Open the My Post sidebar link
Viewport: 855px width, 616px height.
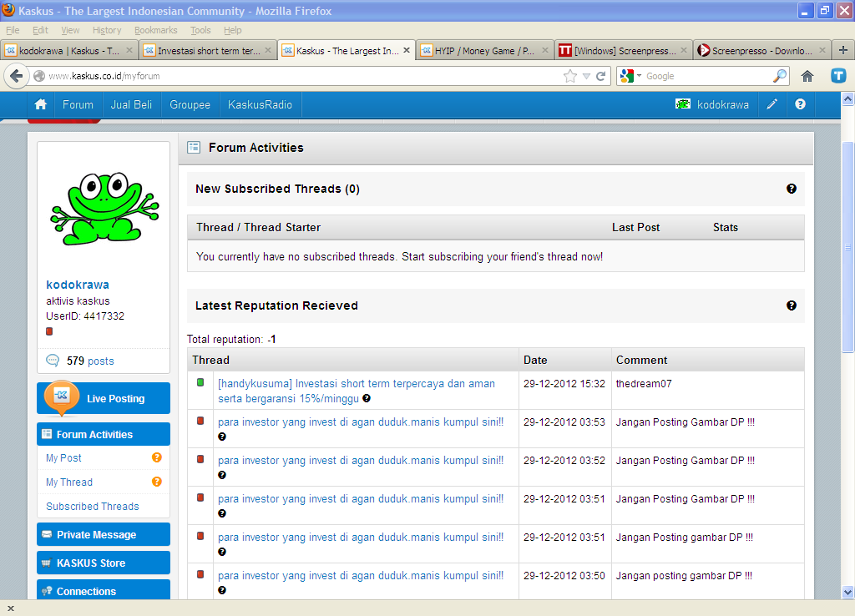pyautogui.click(x=63, y=458)
